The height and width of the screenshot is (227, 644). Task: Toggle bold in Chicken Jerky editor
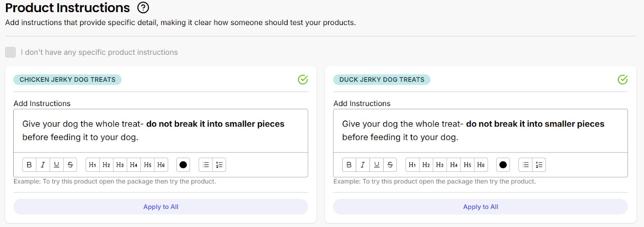(x=29, y=165)
